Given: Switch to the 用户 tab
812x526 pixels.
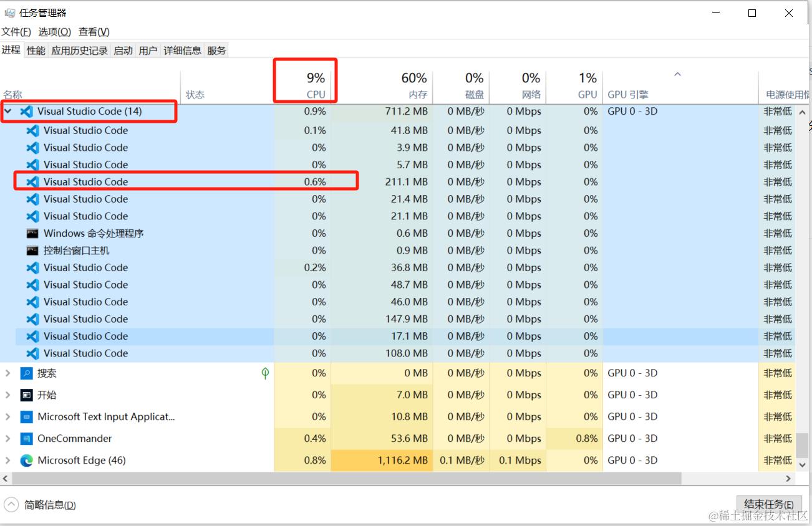Looking at the screenshot, I should pyautogui.click(x=148, y=51).
